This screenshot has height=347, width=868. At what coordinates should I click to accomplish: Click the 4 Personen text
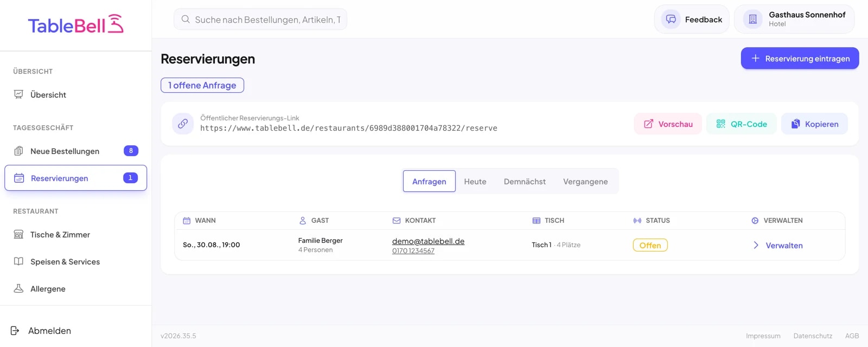[316, 250]
